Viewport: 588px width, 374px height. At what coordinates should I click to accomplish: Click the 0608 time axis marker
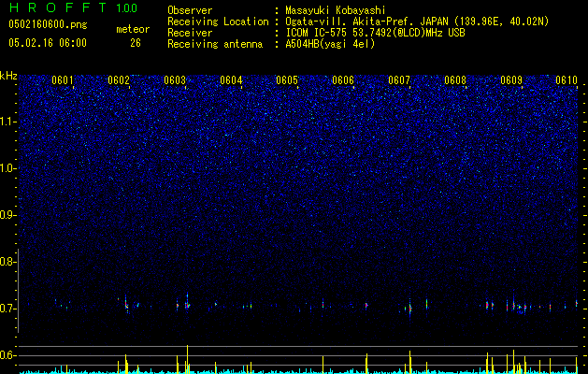(x=455, y=80)
